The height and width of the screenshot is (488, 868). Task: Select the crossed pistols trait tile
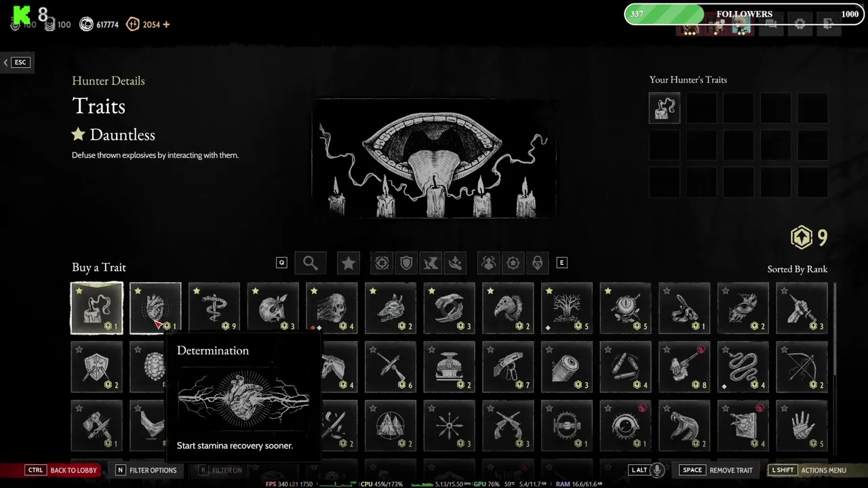(508, 426)
